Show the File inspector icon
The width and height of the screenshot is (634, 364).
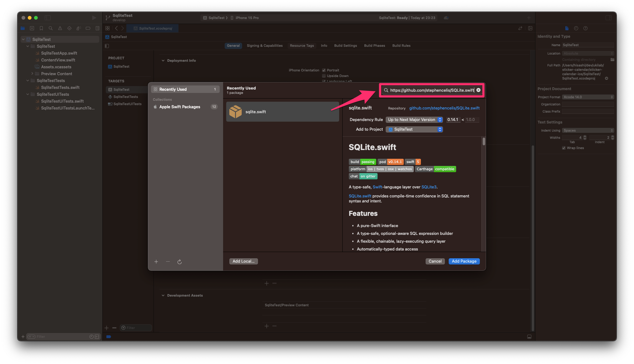pos(567,28)
